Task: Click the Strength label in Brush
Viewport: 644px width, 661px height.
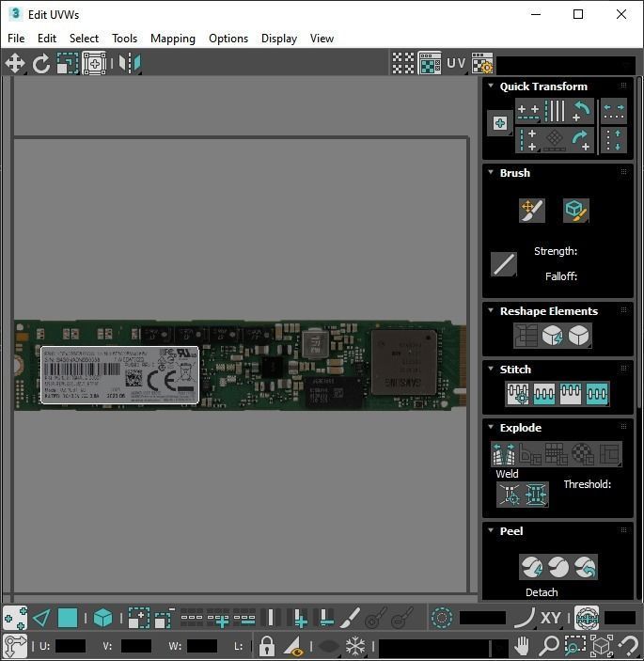Action: (x=556, y=251)
